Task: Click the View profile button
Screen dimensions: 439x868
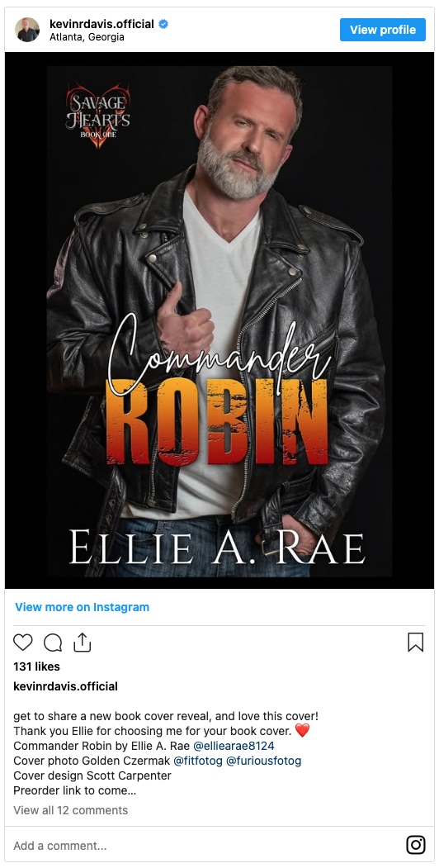Action: (383, 30)
